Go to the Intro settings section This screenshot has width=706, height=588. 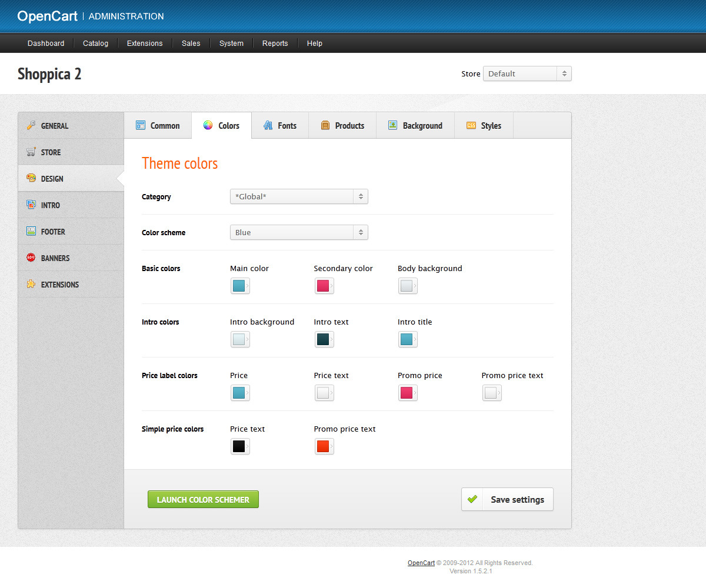coord(71,205)
